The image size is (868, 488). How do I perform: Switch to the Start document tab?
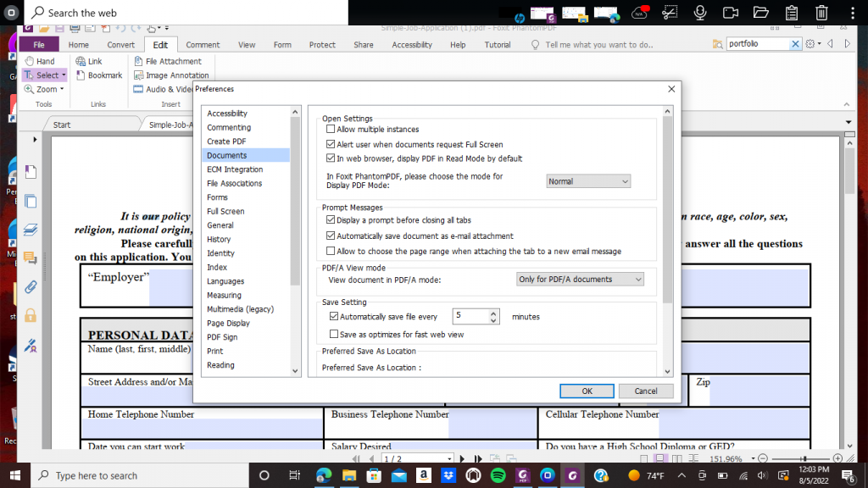(61, 125)
